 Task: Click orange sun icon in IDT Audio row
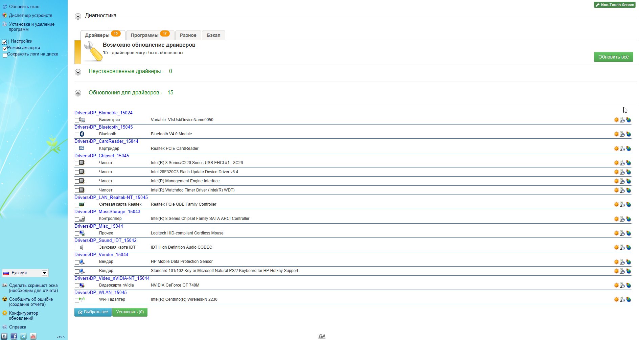click(x=616, y=247)
